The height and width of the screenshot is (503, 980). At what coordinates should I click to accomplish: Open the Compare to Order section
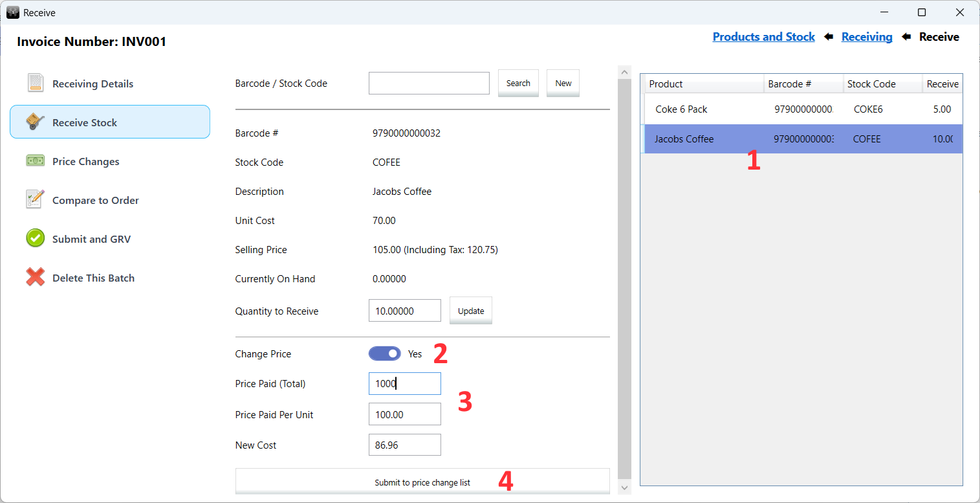(110, 200)
